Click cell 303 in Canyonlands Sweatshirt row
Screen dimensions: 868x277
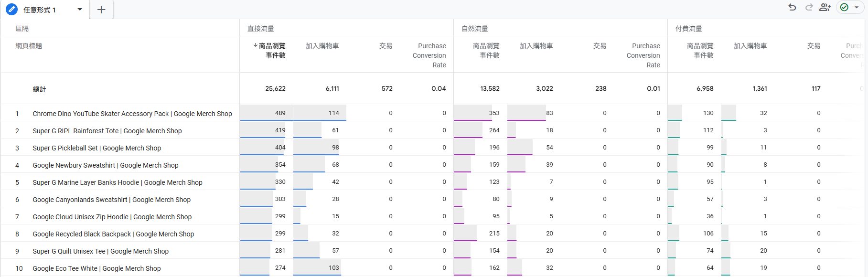[x=280, y=199]
